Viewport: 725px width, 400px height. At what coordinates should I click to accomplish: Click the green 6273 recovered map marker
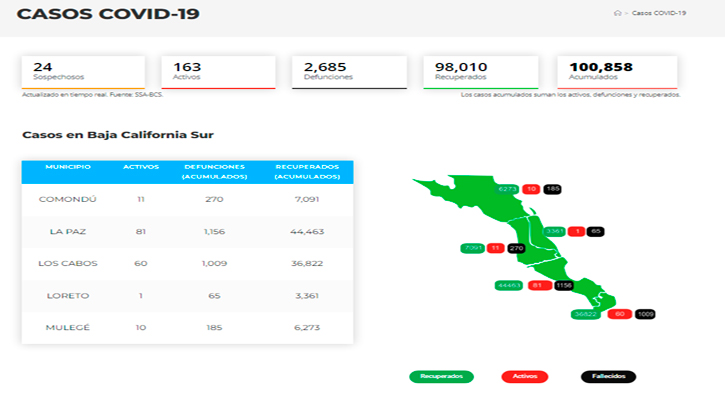[x=507, y=189]
